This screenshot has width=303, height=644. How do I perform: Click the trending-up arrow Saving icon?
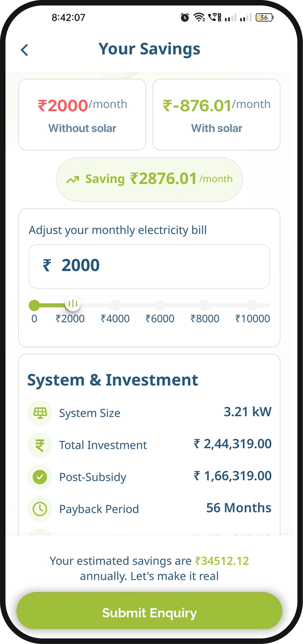(73, 180)
